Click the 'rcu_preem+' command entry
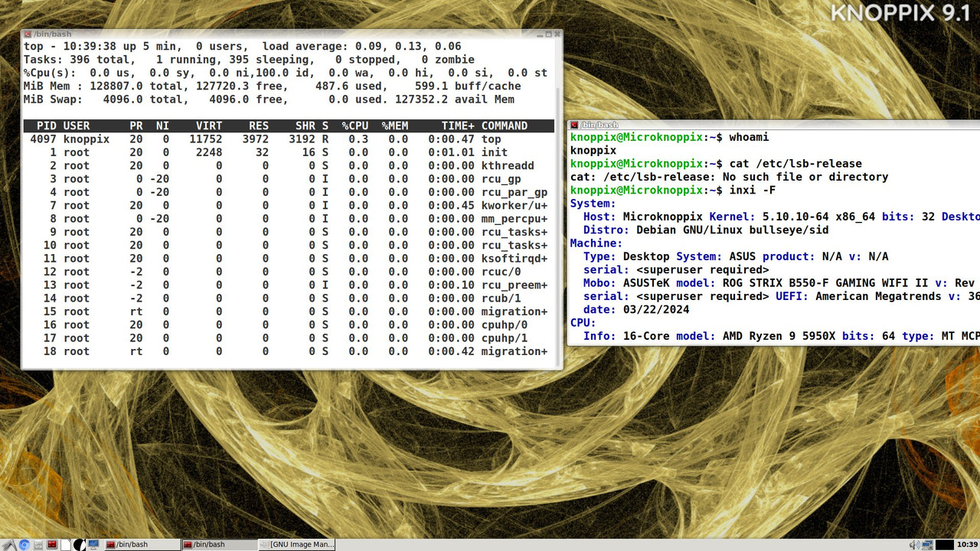Image resolution: width=980 pixels, height=551 pixels. click(x=514, y=285)
